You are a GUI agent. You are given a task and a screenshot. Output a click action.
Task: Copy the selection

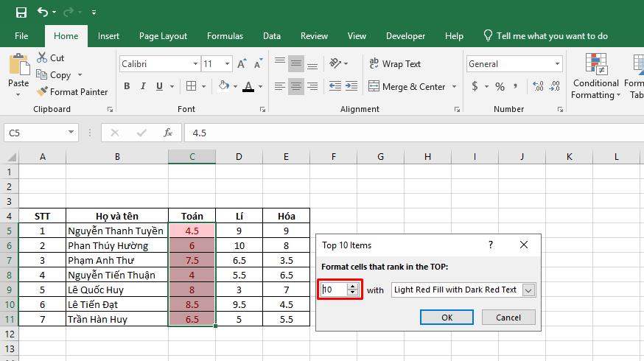(x=55, y=75)
